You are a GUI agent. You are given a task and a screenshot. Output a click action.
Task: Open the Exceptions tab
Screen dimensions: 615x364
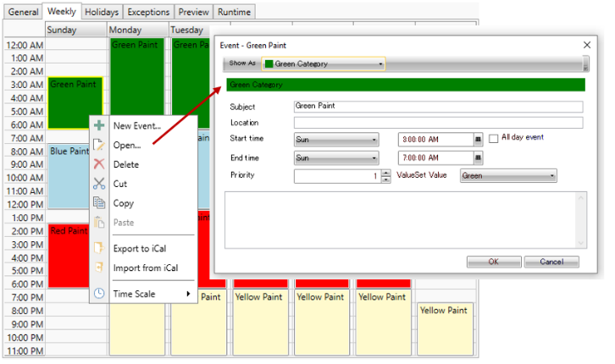[148, 12]
